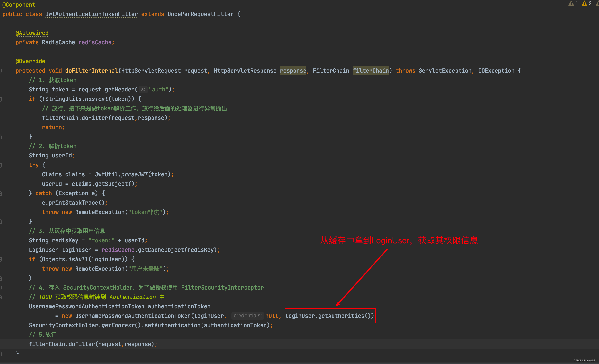
Task: Click the "auth" string literal
Action: click(159, 90)
